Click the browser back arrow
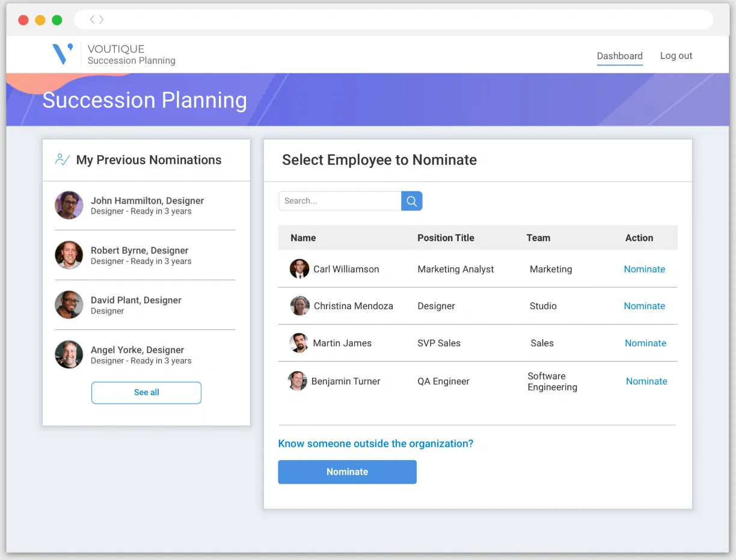 click(92, 20)
